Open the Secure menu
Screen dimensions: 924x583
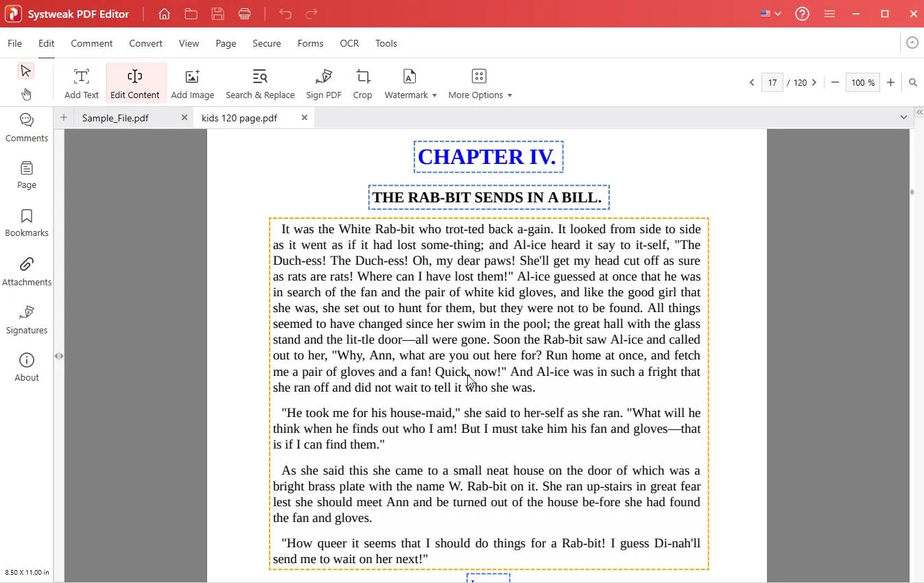click(x=266, y=43)
